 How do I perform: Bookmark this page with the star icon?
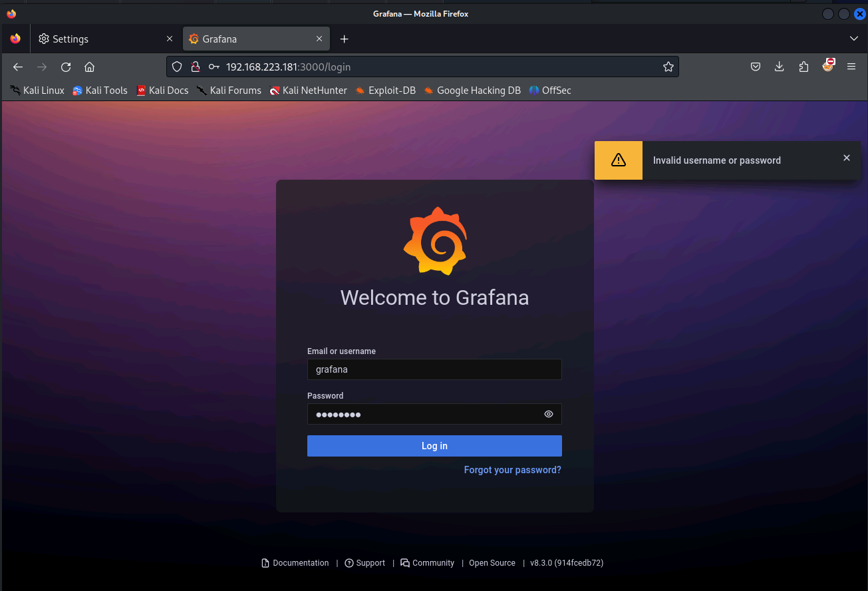point(668,67)
